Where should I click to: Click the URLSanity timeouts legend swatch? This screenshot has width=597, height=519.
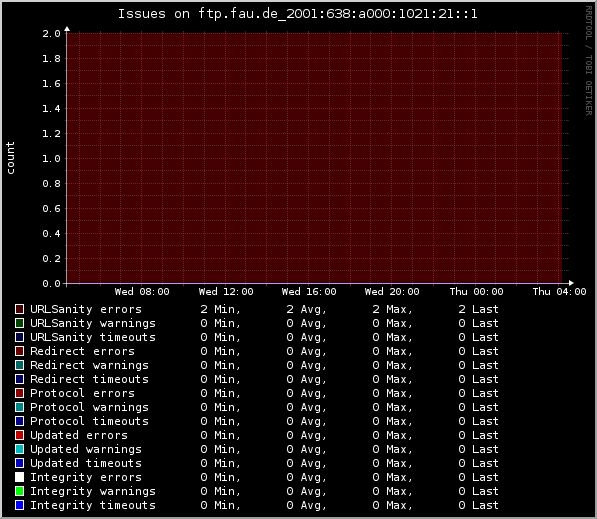(19, 337)
